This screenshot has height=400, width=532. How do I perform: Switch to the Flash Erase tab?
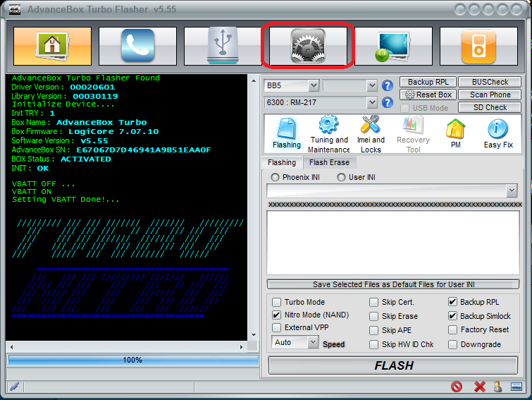[x=329, y=163]
